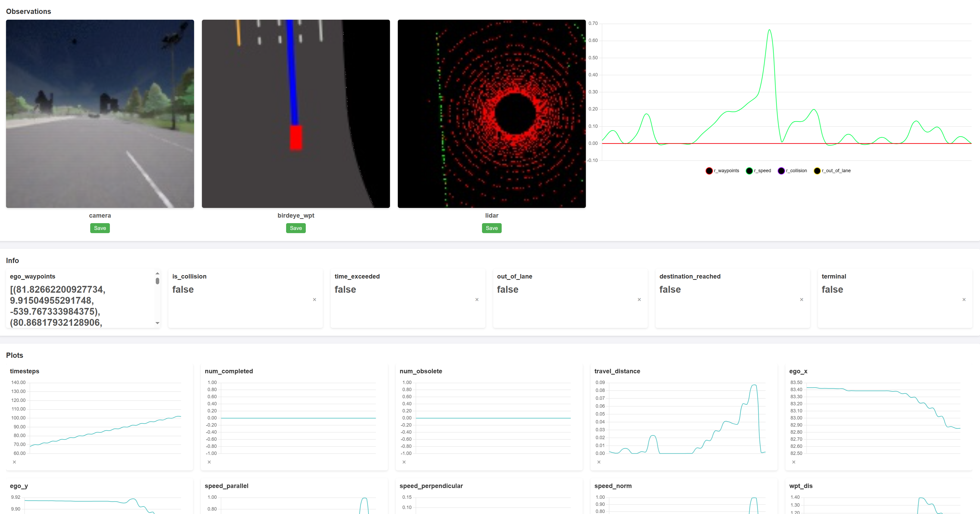Click the camera observation image

point(100,113)
